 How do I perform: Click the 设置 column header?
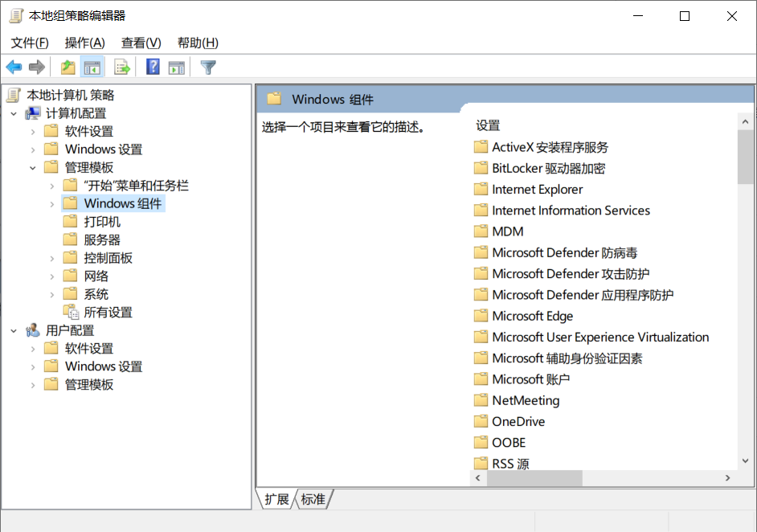pyautogui.click(x=488, y=125)
